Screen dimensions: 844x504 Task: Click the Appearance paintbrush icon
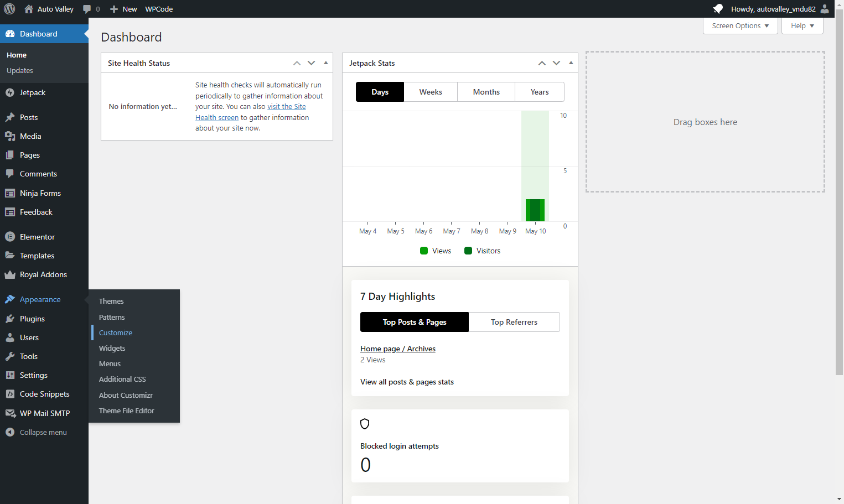coord(10,299)
